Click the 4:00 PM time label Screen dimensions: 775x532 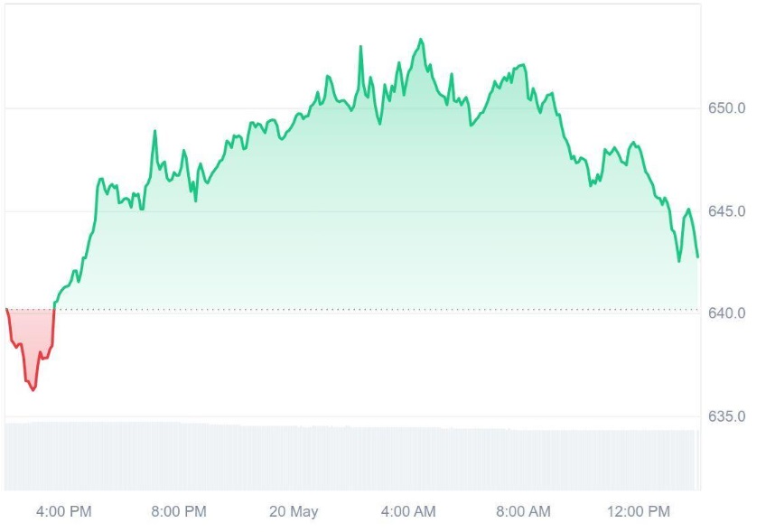point(64,512)
